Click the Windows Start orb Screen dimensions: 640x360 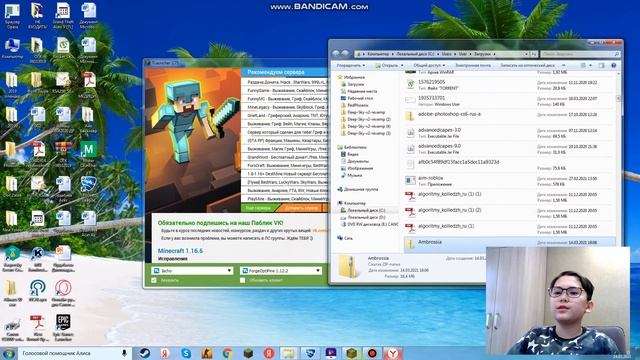click(8, 353)
